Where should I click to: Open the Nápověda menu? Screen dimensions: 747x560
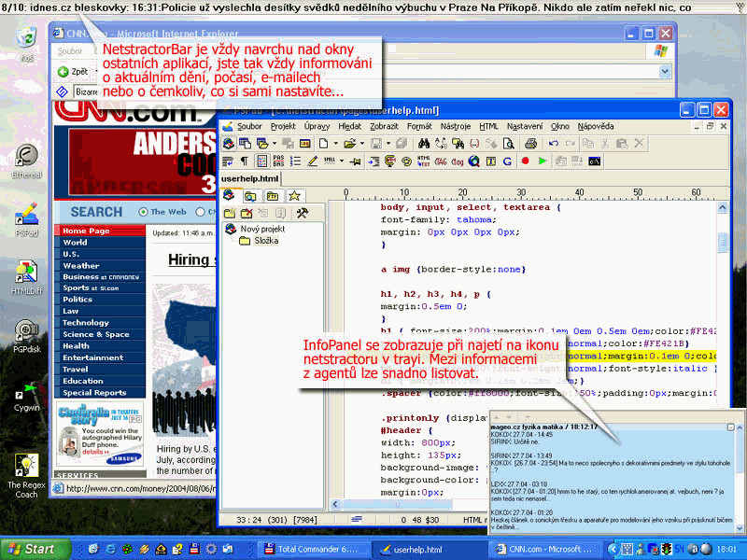(596, 126)
